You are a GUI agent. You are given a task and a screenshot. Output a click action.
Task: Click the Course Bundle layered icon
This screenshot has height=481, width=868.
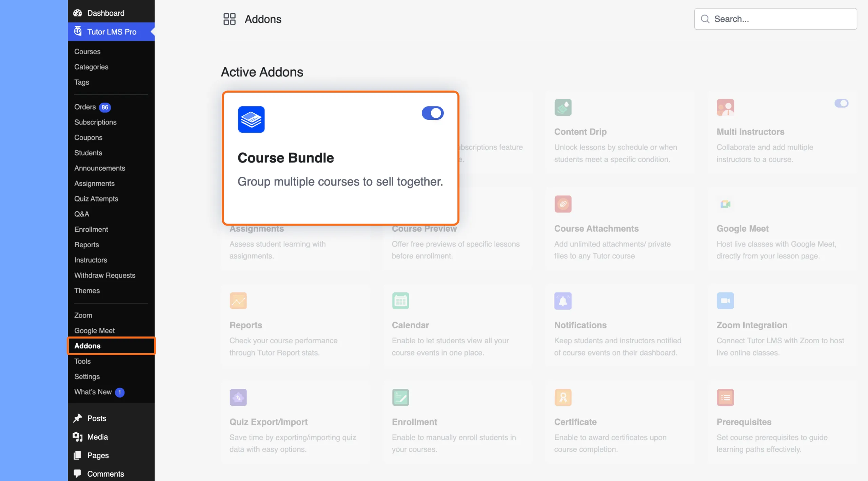(251, 119)
